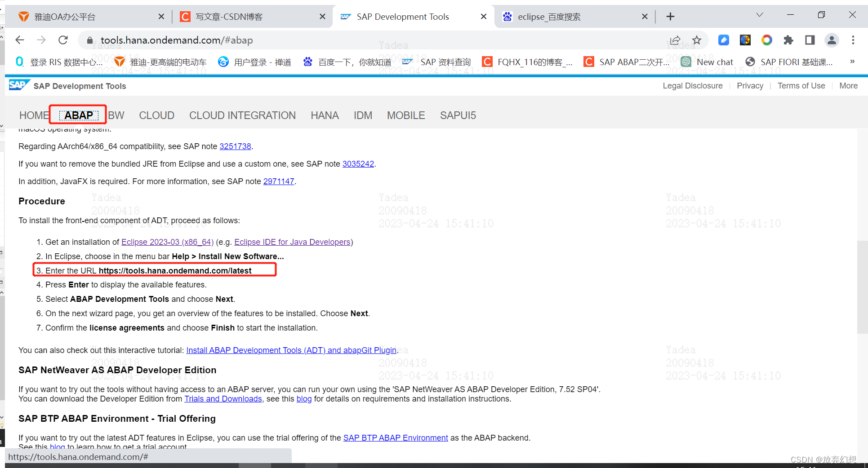
Task: Open the 雅迪-更高端的电动车 bookmark
Action: pos(160,62)
